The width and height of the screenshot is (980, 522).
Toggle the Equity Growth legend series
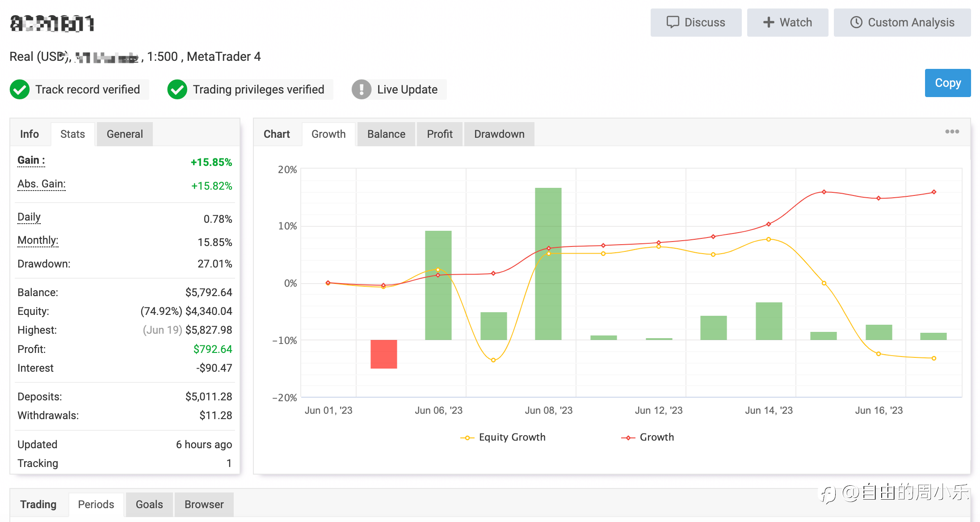point(503,437)
